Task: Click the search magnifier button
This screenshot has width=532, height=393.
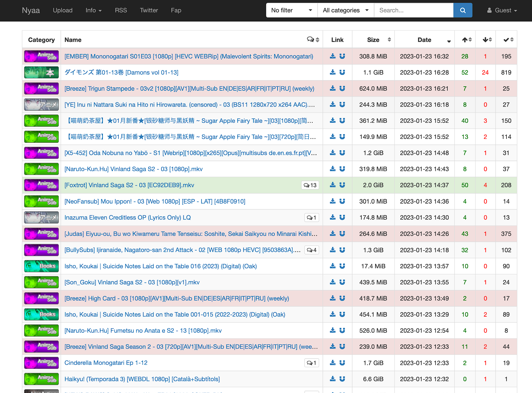Action: click(463, 10)
